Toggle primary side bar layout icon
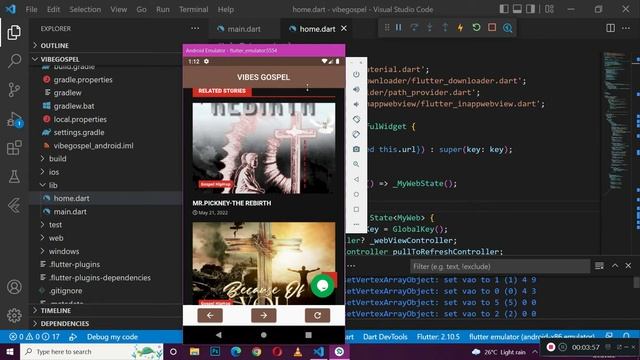 coord(504,9)
